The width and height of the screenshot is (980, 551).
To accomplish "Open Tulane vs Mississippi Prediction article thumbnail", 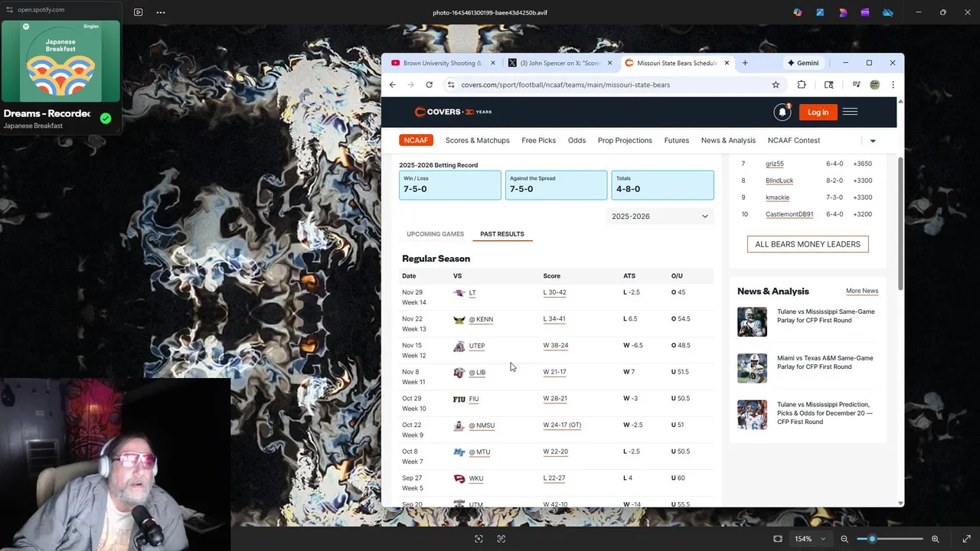I will [752, 415].
